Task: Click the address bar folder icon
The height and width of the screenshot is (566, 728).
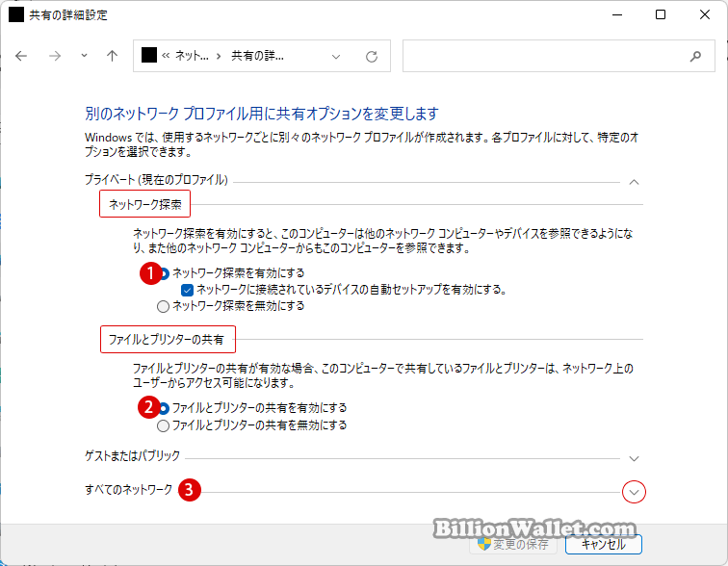Action: coord(149,55)
